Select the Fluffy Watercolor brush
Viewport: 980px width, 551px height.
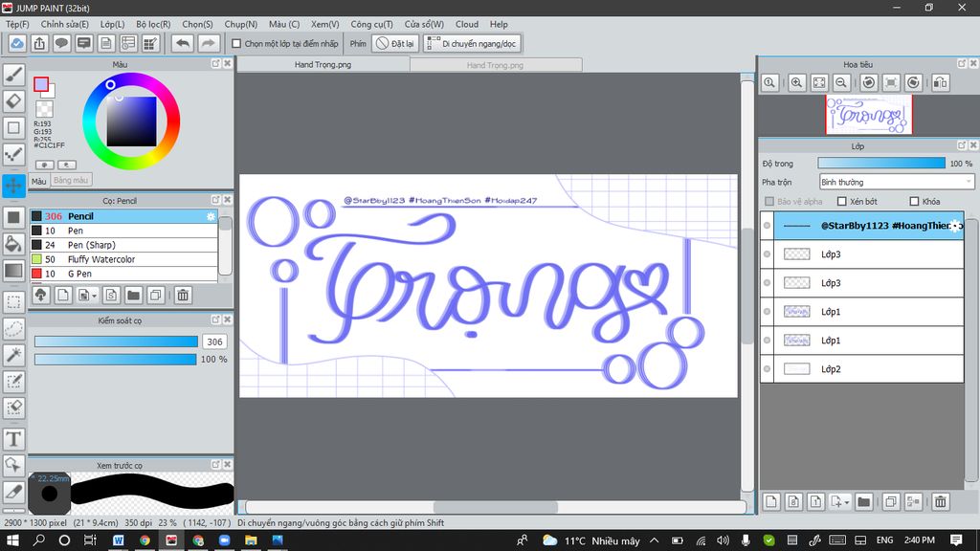pos(123,259)
